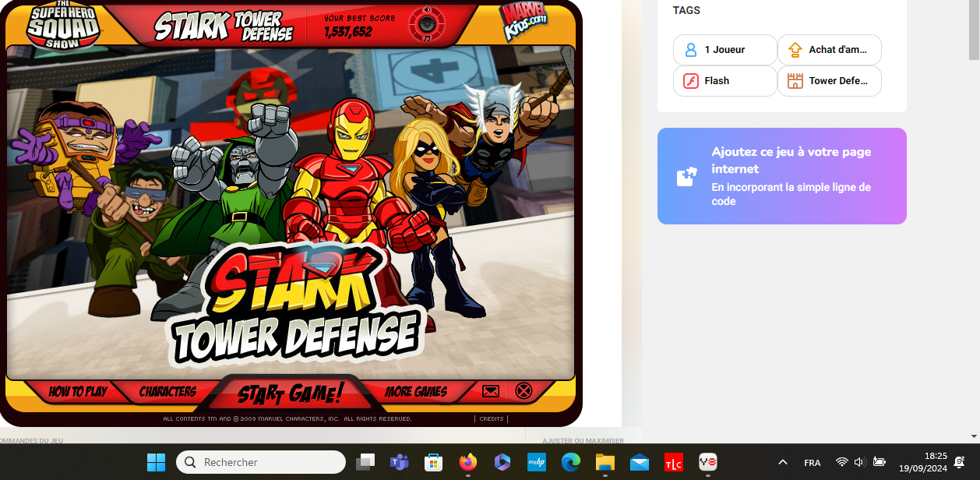Viewport: 980px width, 480px height.
Task: Click the AJUSTER OU MAXIMISER label
Action: pos(583,441)
